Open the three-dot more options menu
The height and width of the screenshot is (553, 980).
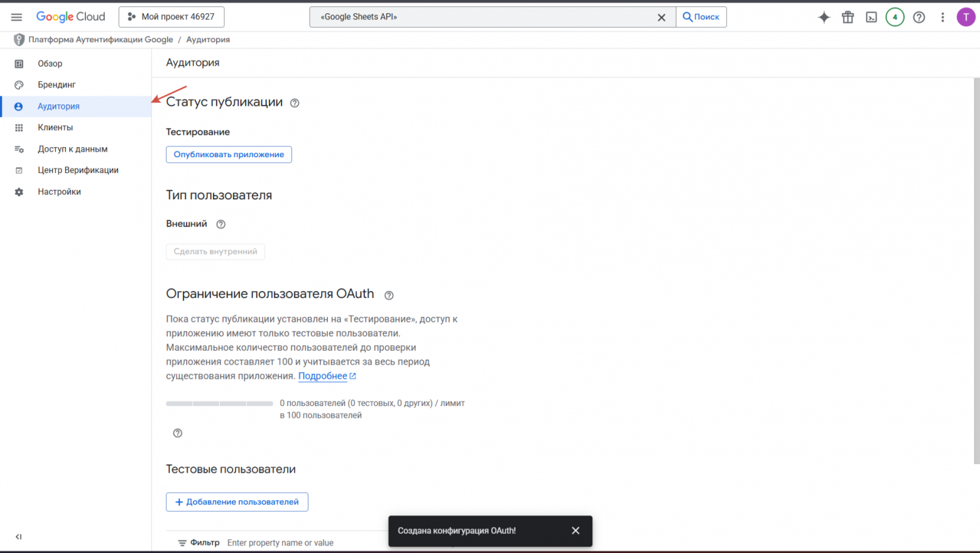(942, 17)
